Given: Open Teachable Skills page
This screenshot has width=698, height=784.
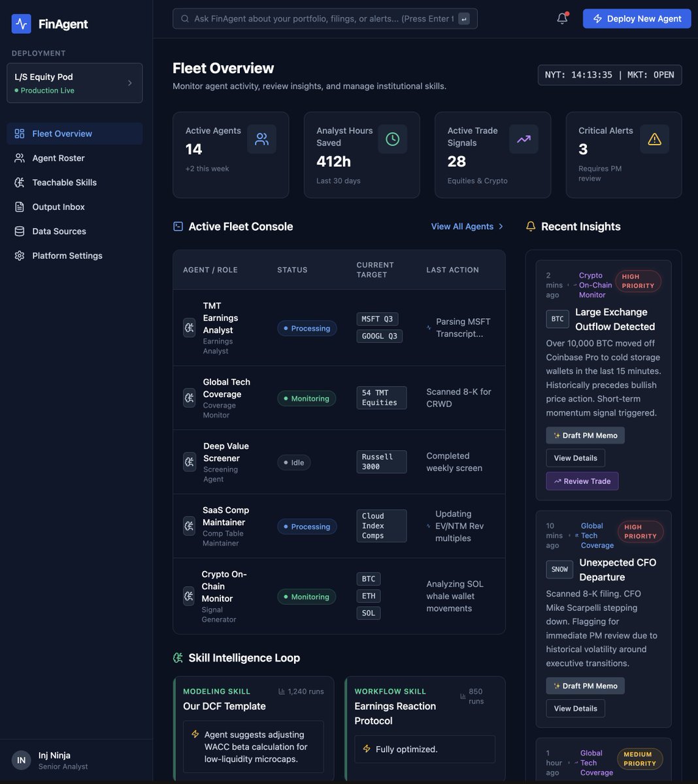Looking at the screenshot, I should click(75, 182).
